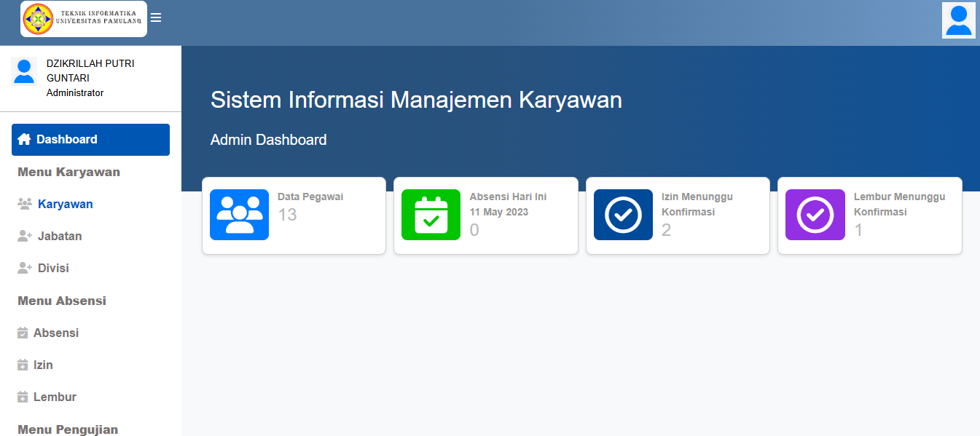Open the Karyawan menu item
Screen dimensions: 980x436
coord(65,204)
